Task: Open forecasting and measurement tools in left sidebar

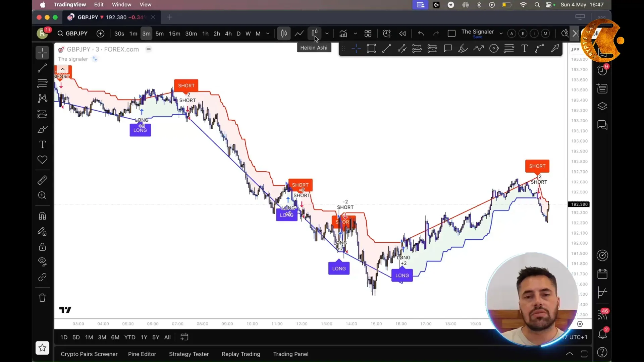Action: (42, 114)
